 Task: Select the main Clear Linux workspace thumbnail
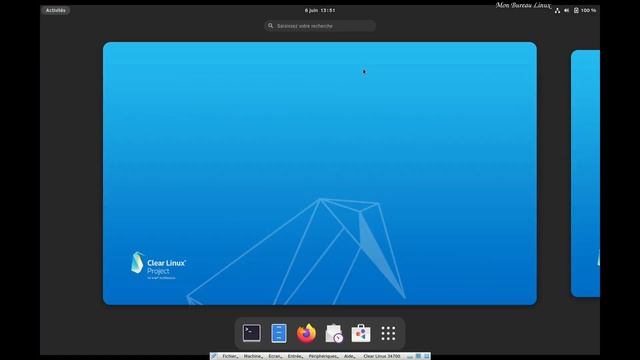(x=320, y=173)
